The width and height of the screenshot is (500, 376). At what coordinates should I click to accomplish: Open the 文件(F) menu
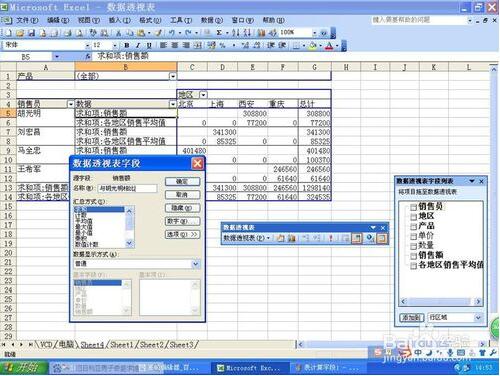click(27, 20)
